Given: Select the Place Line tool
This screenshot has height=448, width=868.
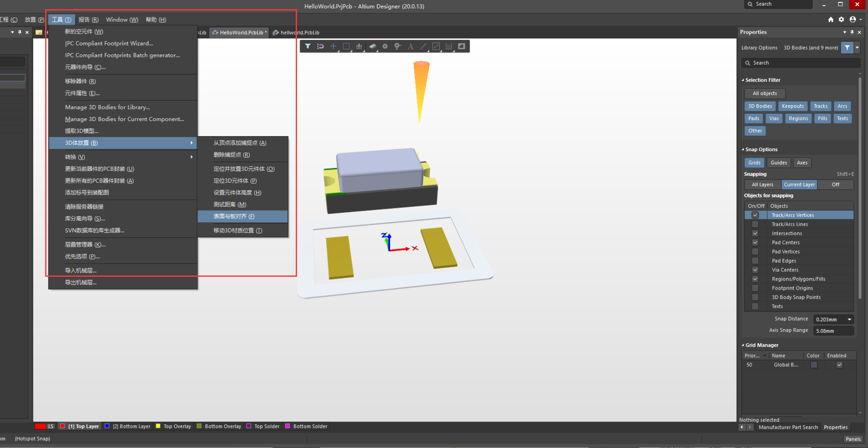Looking at the screenshot, I should [423, 46].
